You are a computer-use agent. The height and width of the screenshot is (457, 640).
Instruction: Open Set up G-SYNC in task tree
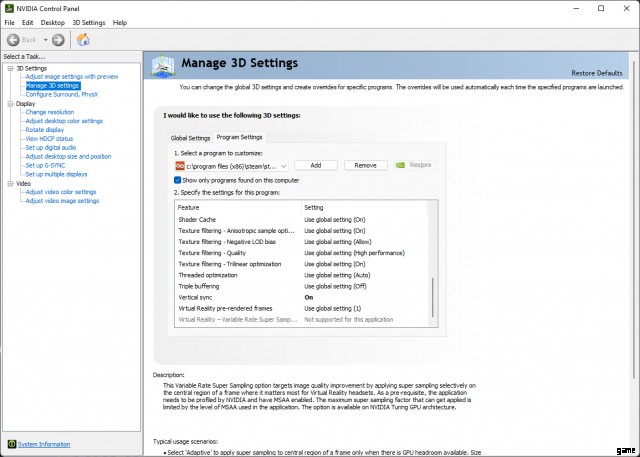click(46, 165)
